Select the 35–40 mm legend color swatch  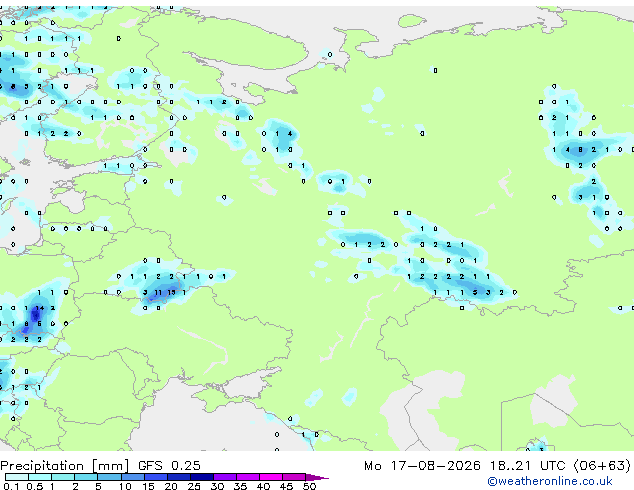(247, 477)
